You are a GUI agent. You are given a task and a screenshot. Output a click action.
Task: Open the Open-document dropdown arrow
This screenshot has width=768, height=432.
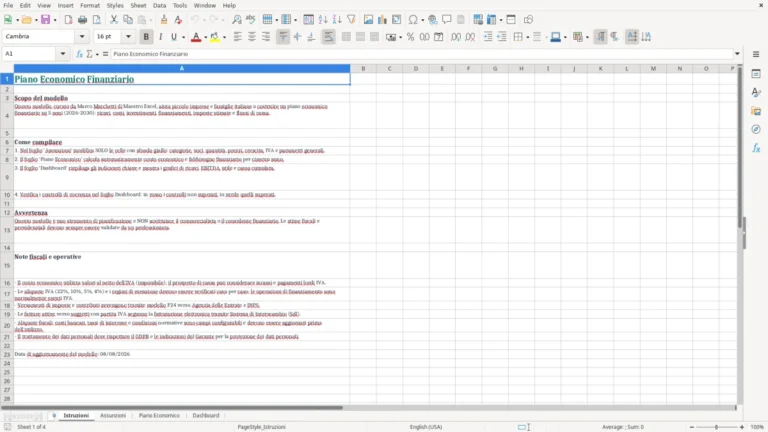(x=36, y=20)
